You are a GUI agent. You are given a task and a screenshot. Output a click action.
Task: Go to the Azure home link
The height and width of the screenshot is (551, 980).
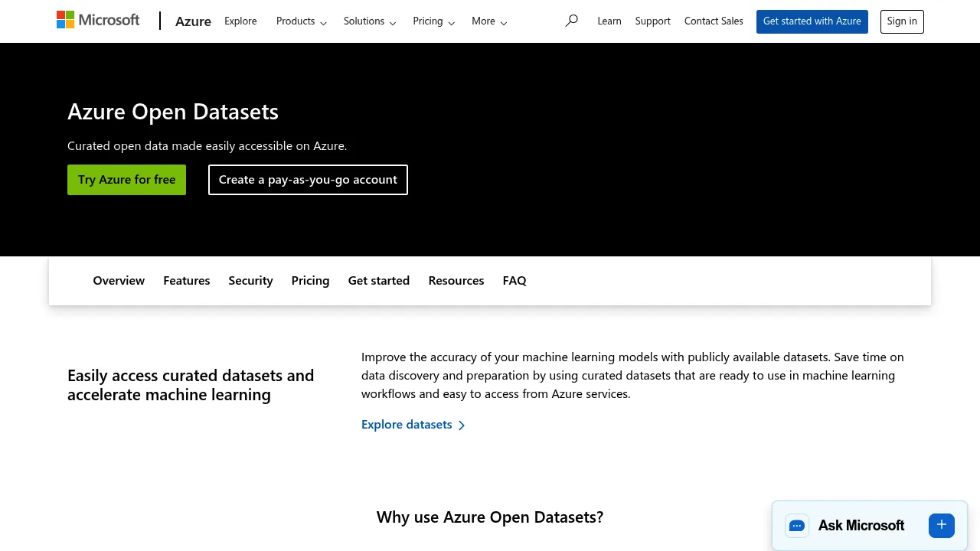click(193, 21)
